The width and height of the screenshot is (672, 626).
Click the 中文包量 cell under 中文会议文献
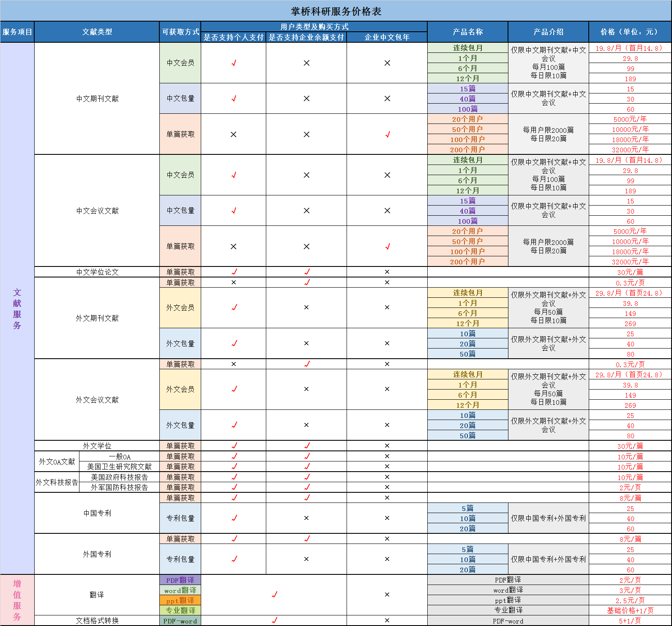180,210
